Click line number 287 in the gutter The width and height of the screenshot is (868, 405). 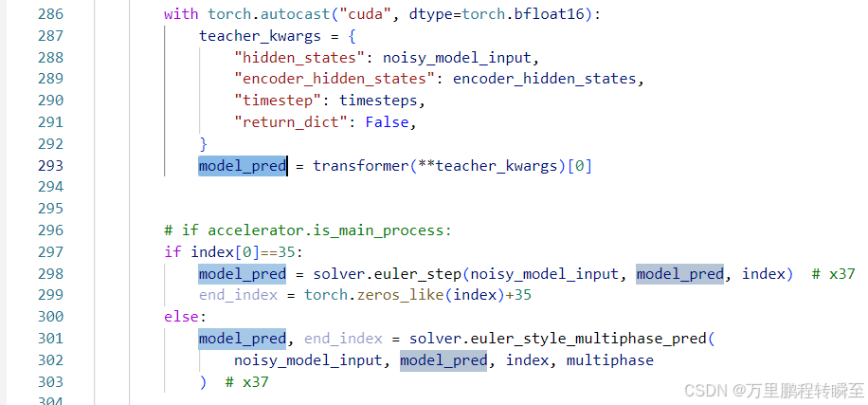coord(50,36)
